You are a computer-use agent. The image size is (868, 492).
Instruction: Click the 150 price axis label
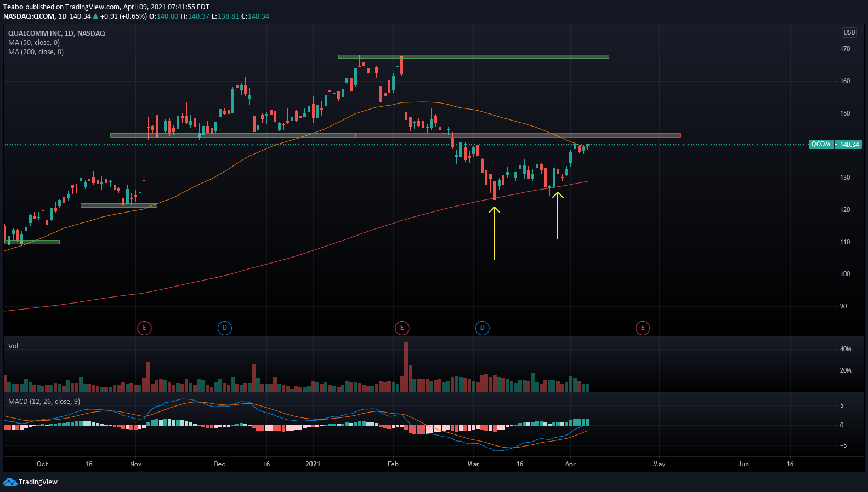pyautogui.click(x=845, y=113)
